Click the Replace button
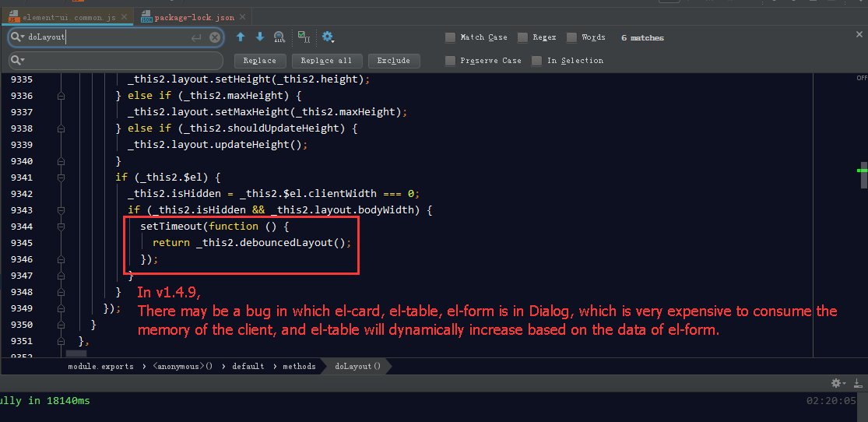The width and height of the screenshot is (868, 422). tap(260, 61)
